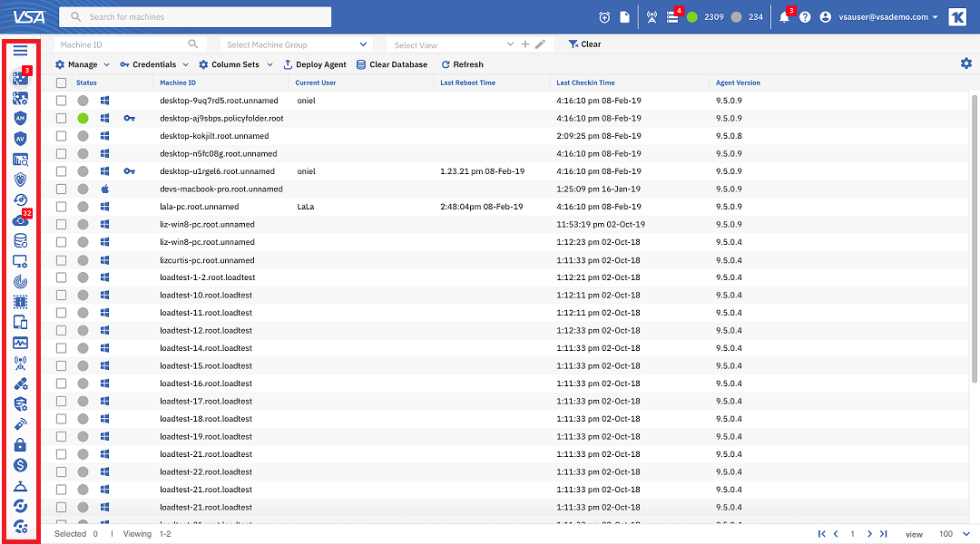This screenshot has width=980, height=544.
Task: Open the padlock security sidebar icon
Action: (20, 444)
